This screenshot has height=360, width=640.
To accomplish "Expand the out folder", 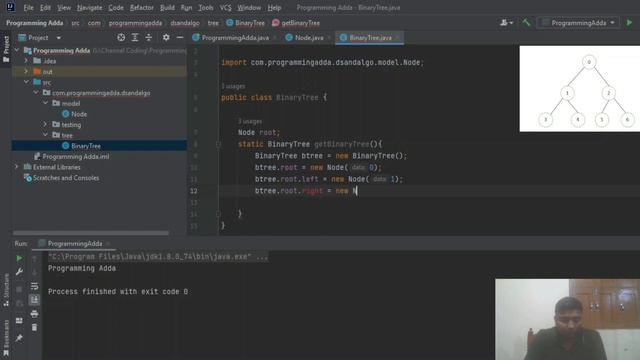I will coord(27,71).
